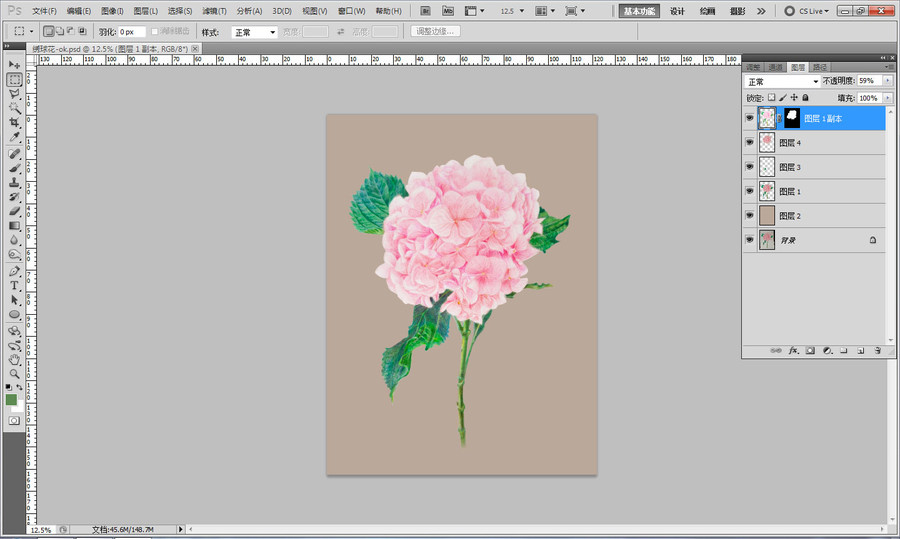This screenshot has height=539, width=900.
Task: Hide the 图层 1 layer
Action: (750, 191)
